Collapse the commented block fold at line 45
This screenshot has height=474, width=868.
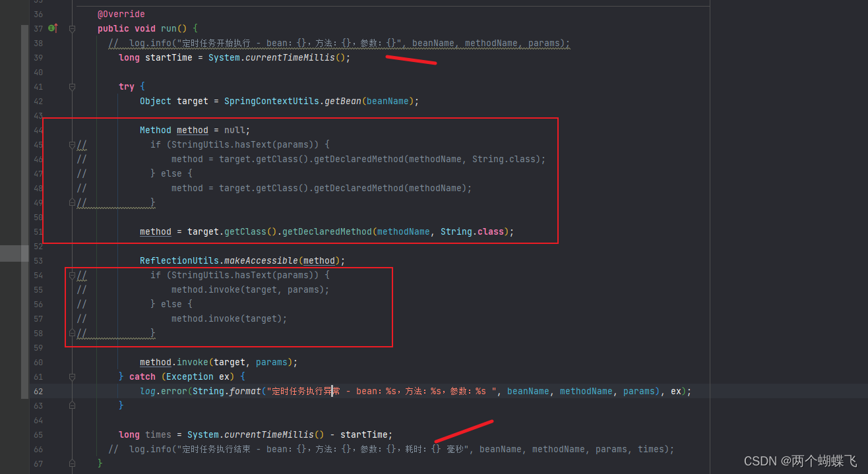pos(73,144)
